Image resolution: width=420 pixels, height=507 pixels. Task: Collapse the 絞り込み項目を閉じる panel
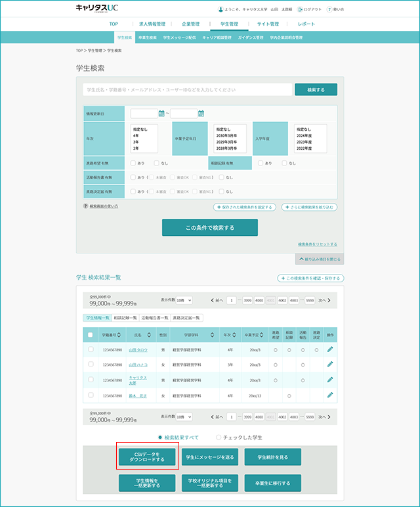point(320,259)
